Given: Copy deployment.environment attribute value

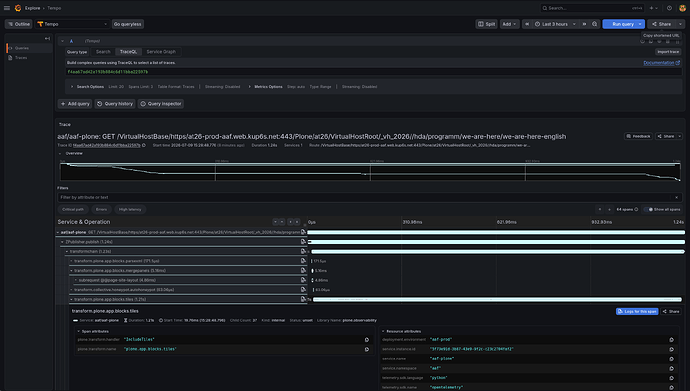Looking at the screenshot, I should click(x=672, y=340).
